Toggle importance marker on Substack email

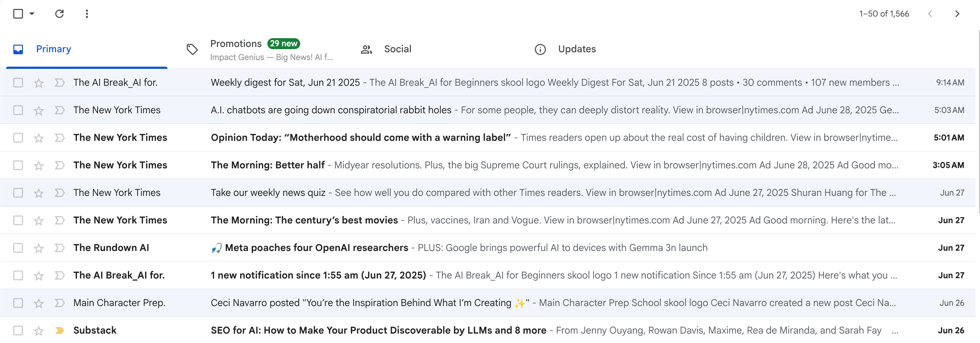[59, 330]
